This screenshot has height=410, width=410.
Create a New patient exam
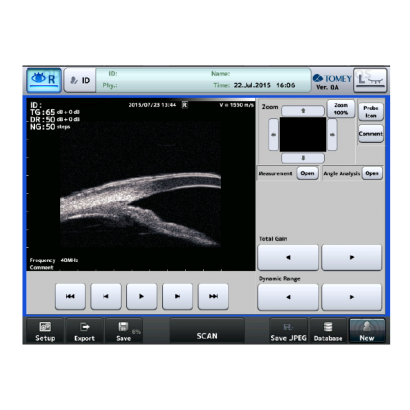[367, 331]
